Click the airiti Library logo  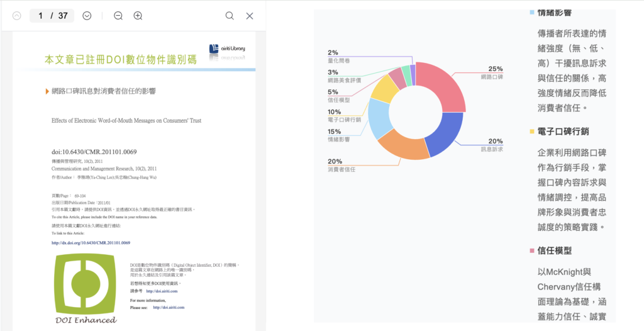[231, 49]
